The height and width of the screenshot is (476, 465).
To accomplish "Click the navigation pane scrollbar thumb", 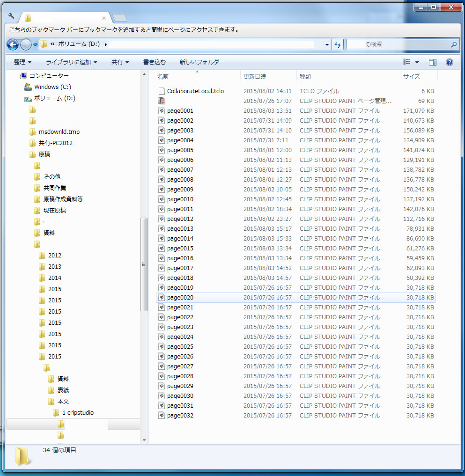I will tap(144, 264).
